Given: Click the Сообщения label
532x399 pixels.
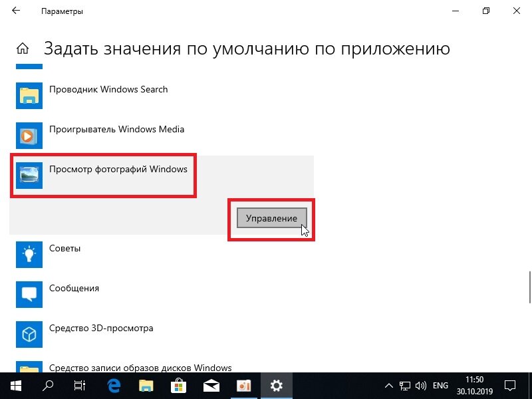Looking at the screenshot, I should tap(74, 289).
